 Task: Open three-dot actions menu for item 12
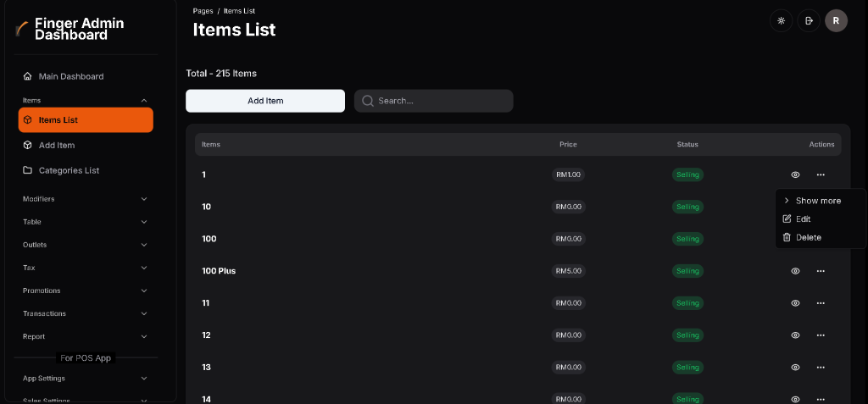point(821,335)
